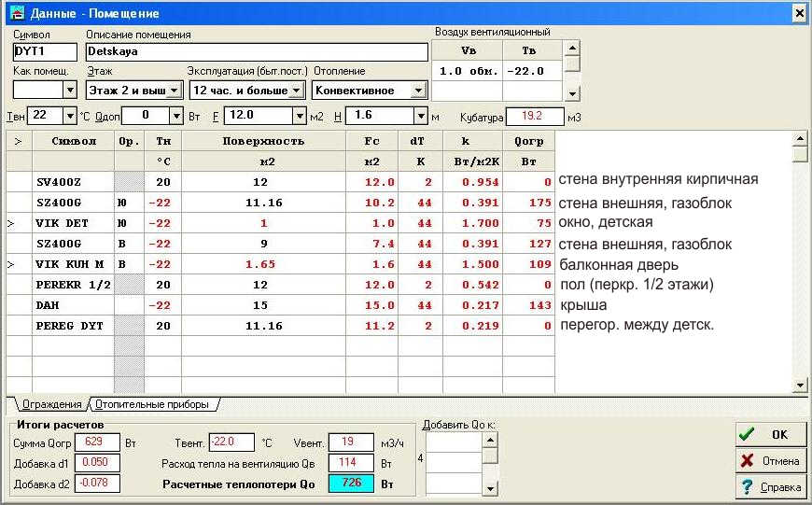The width and height of the screenshot is (812, 505).
Task: Select the PEREG DYT symbol cell
Action: tap(73, 326)
